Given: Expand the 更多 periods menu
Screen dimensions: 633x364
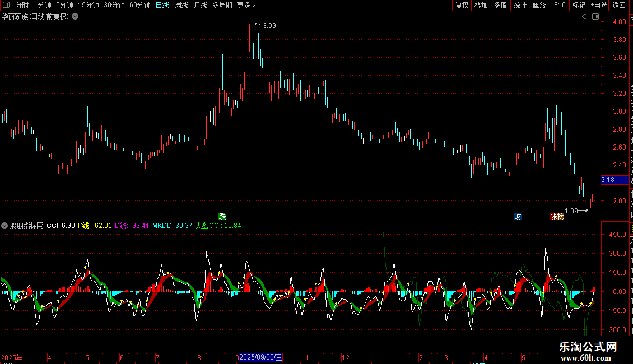Looking at the screenshot, I should coord(246,5).
